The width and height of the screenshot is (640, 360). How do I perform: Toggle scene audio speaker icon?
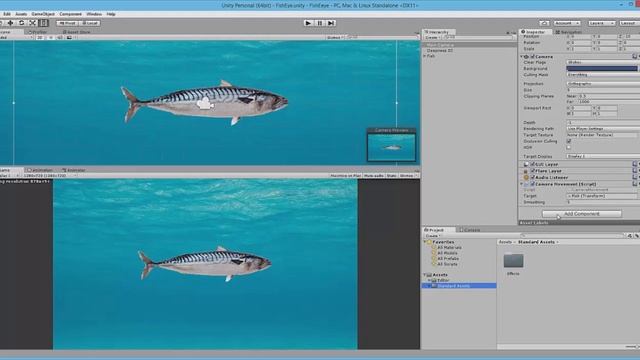pos(60,38)
